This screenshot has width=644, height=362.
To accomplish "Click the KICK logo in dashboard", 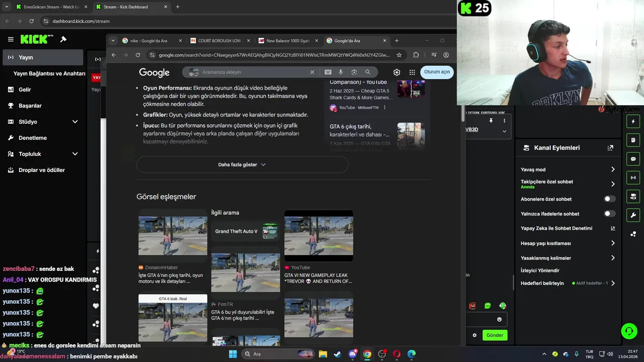I will pos(34,39).
